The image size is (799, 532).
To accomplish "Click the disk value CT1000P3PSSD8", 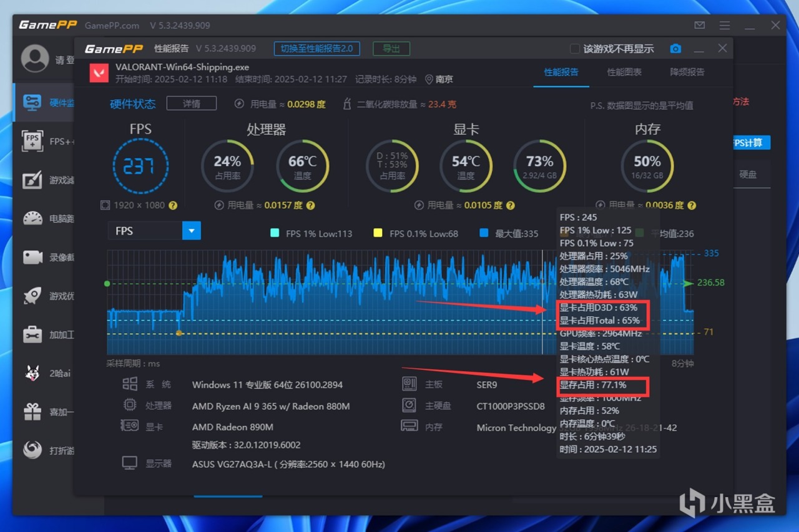I will point(511,406).
